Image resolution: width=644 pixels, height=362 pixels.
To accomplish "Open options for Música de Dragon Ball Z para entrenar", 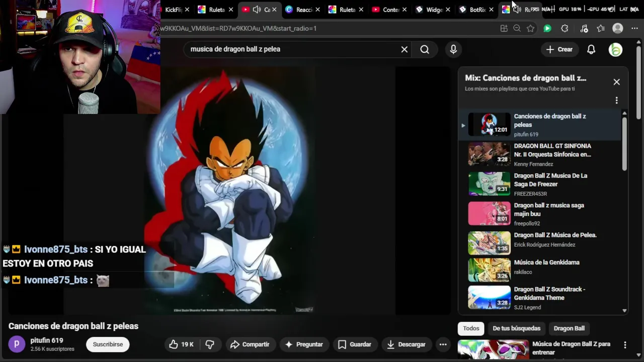I will pos(625,345).
